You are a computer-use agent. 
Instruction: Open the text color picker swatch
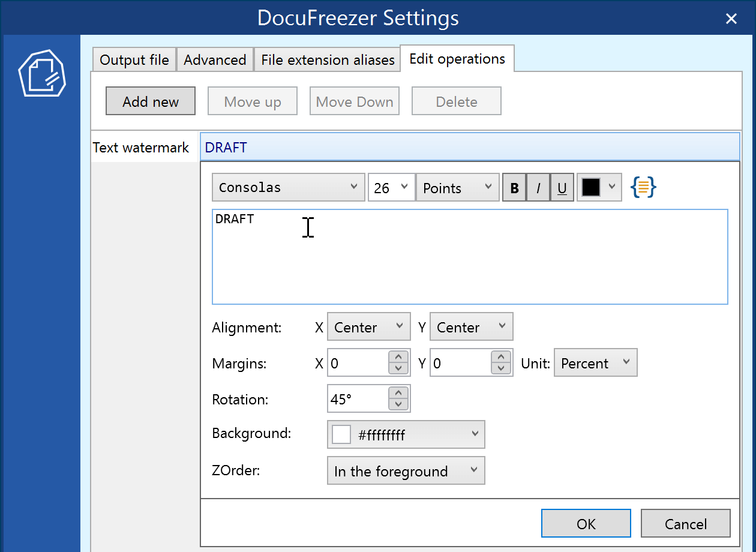pos(598,188)
